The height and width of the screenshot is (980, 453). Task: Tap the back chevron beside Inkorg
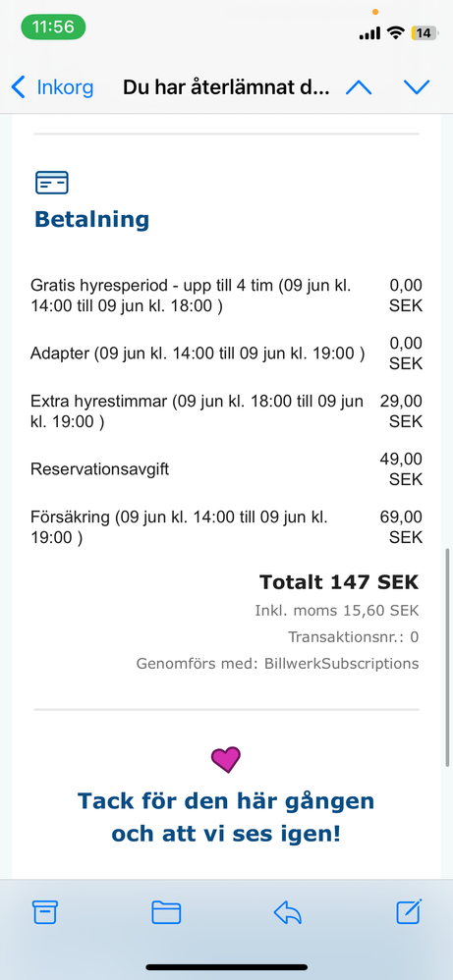pos(18,87)
